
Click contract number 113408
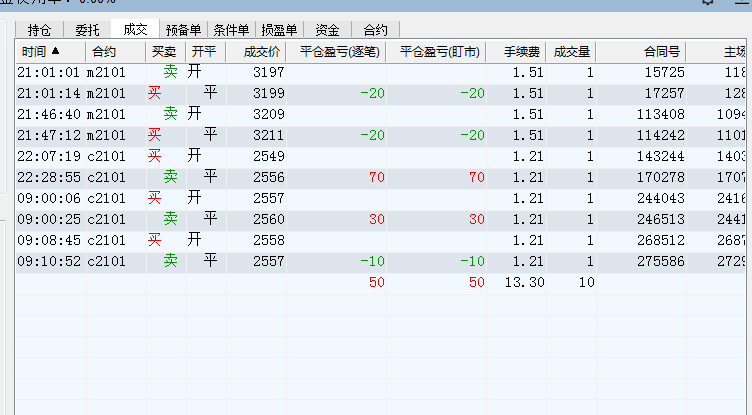[x=660, y=115]
